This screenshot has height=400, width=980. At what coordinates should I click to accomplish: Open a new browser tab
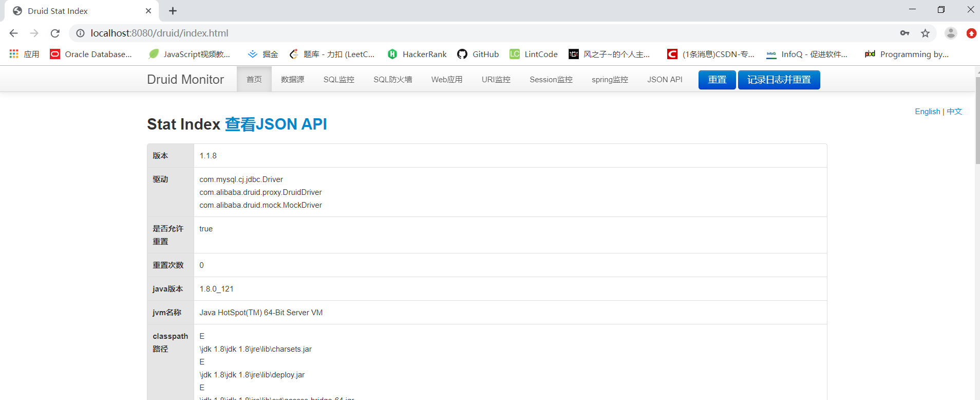(x=173, y=11)
